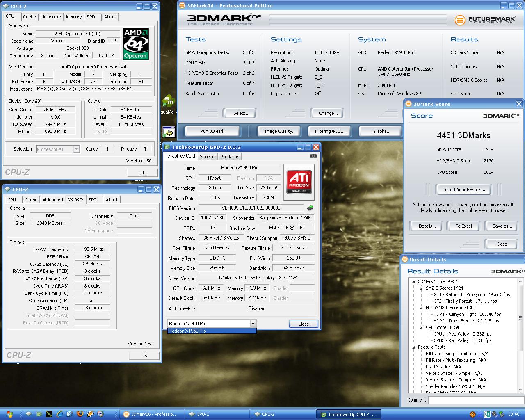The image size is (525, 420).
Task: Select Pixel Shader N/A row
Action: pyautogui.click(x=443, y=367)
